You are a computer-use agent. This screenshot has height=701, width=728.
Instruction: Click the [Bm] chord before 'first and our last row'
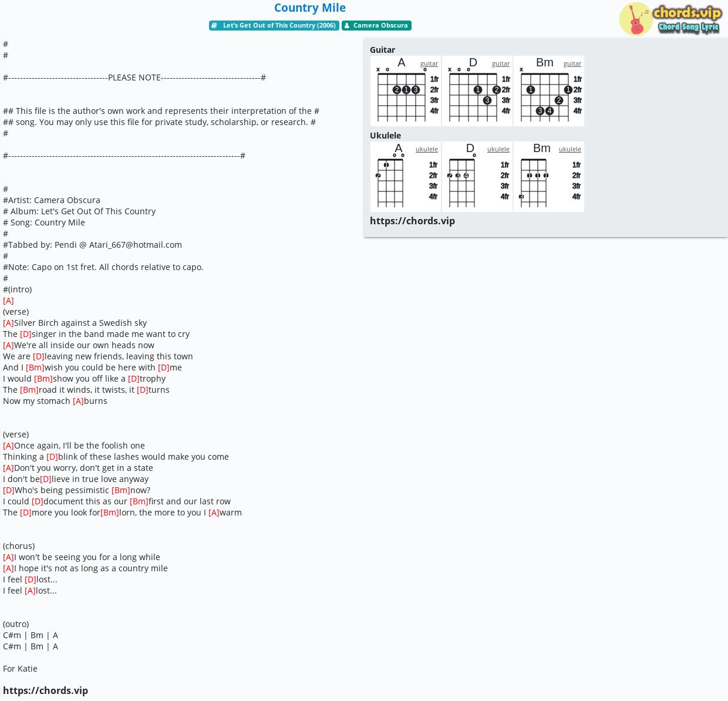pos(139,501)
